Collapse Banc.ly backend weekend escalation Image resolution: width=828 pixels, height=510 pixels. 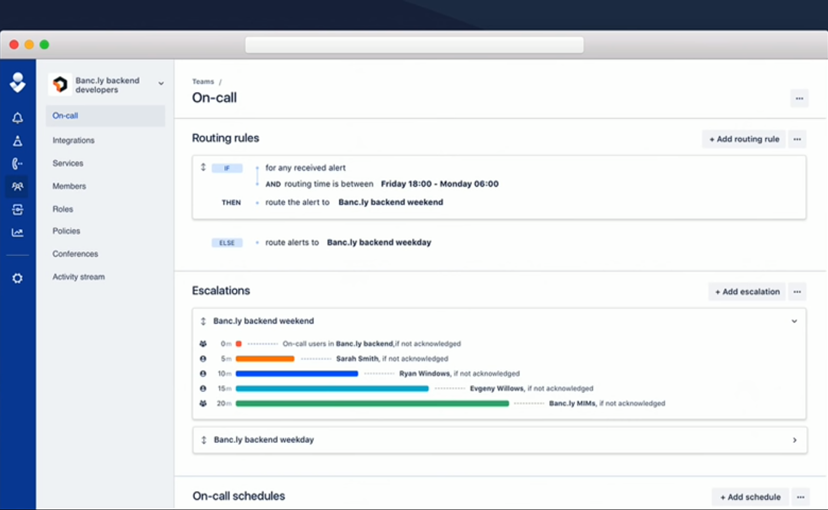click(x=794, y=321)
